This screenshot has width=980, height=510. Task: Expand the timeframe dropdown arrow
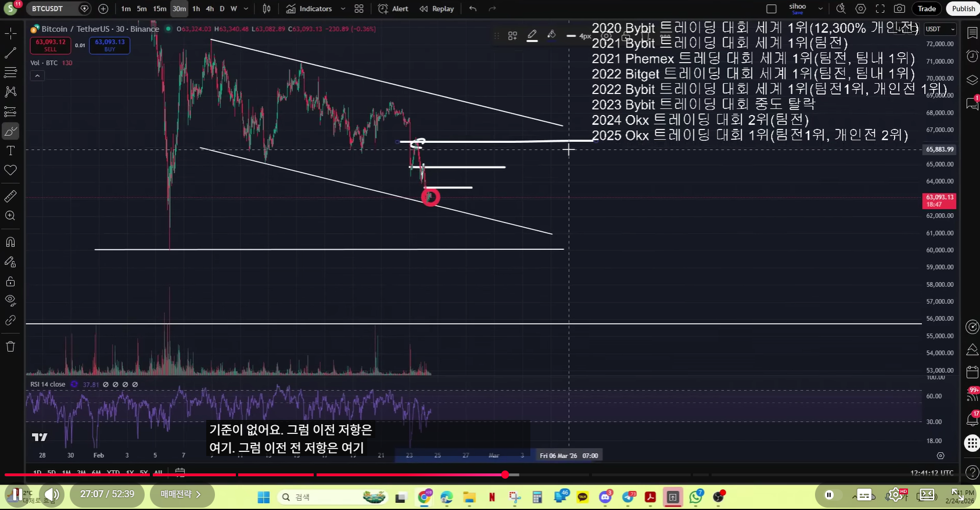(246, 9)
